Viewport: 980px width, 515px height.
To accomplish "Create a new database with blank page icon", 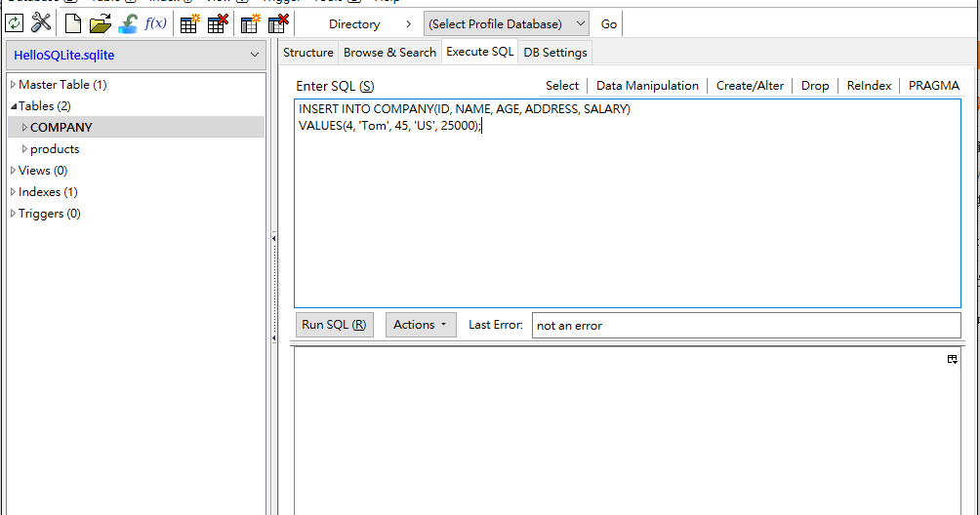I will (x=73, y=23).
